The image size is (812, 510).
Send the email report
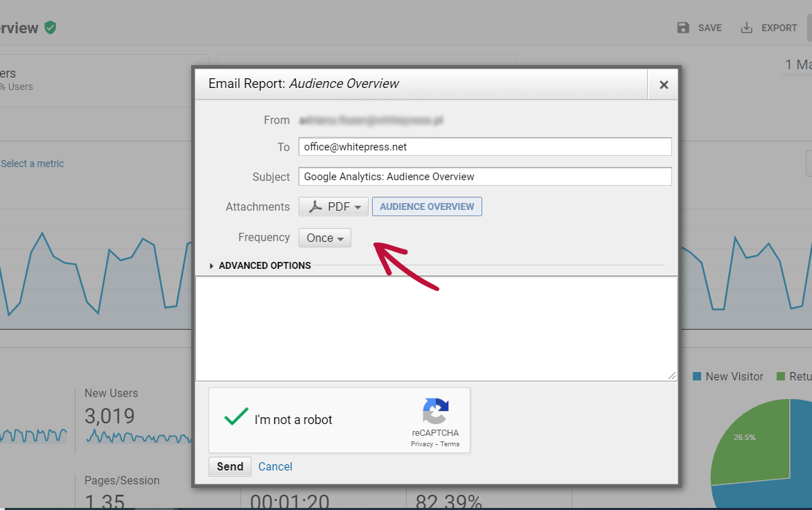pyautogui.click(x=230, y=466)
